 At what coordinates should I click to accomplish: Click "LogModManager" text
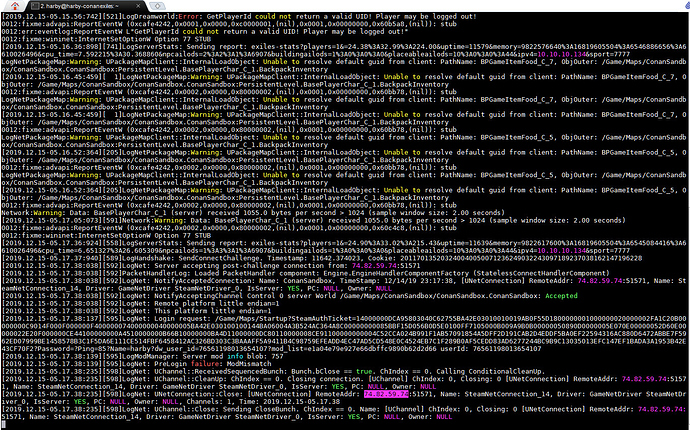tap(148, 356)
